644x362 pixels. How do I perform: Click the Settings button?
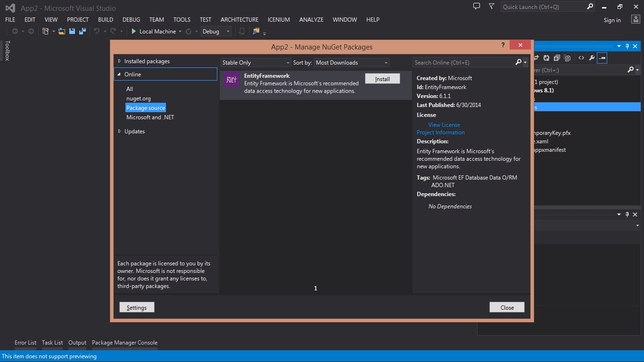(137, 307)
